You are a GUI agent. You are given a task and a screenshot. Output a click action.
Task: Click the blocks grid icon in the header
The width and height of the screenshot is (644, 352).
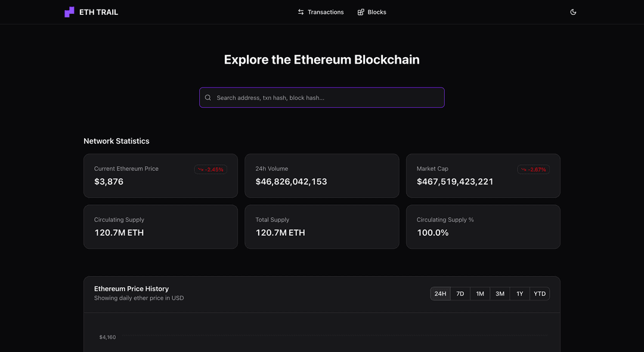(x=360, y=11)
